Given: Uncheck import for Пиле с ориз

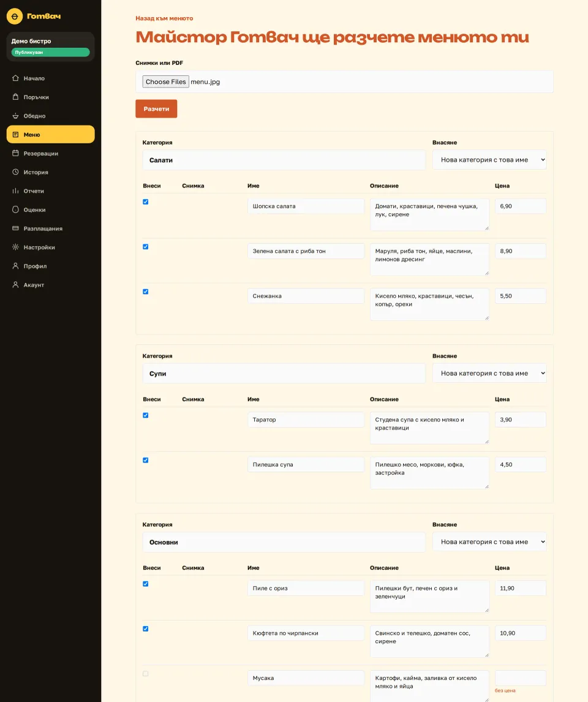Looking at the screenshot, I should click(145, 584).
